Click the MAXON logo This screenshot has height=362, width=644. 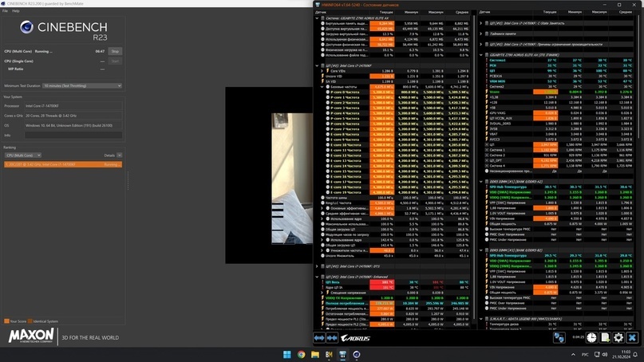[x=31, y=336]
